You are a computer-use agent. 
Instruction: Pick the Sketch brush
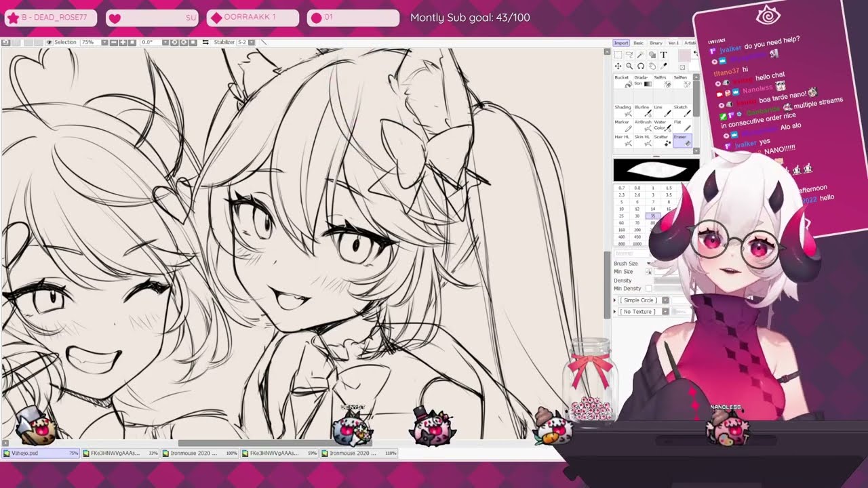tap(682, 111)
